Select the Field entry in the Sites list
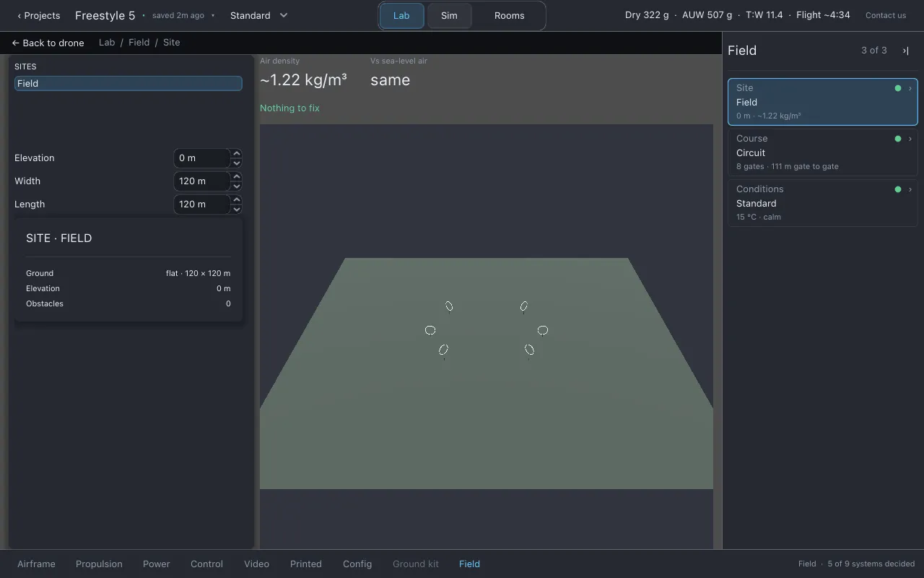Screen dimensions: 924x578 [x=128, y=84]
